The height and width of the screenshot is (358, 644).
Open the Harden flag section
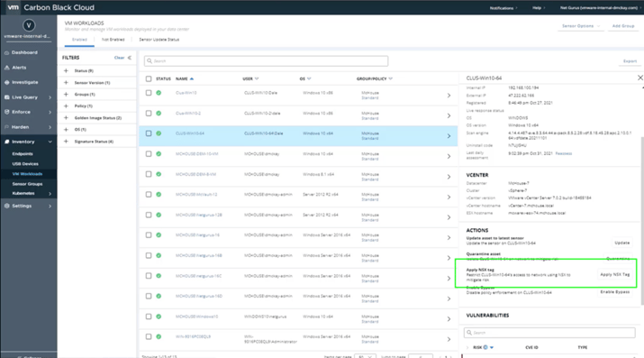coord(7,127)
